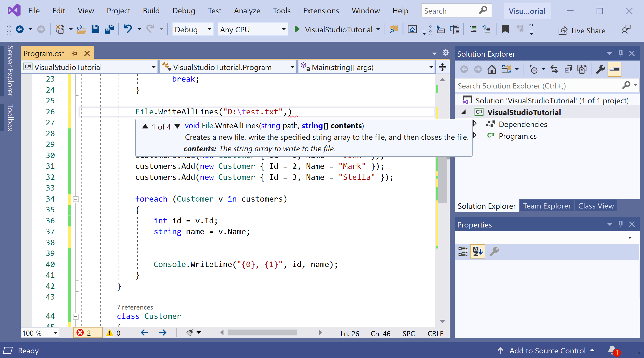
Task: Start debugging with green play arrow
Action: click(x=297, y=29)
